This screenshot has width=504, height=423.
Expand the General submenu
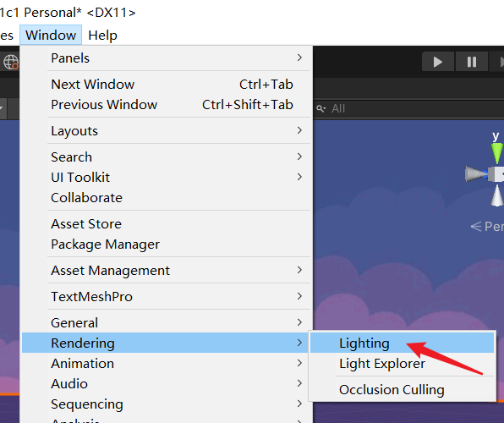166,322
